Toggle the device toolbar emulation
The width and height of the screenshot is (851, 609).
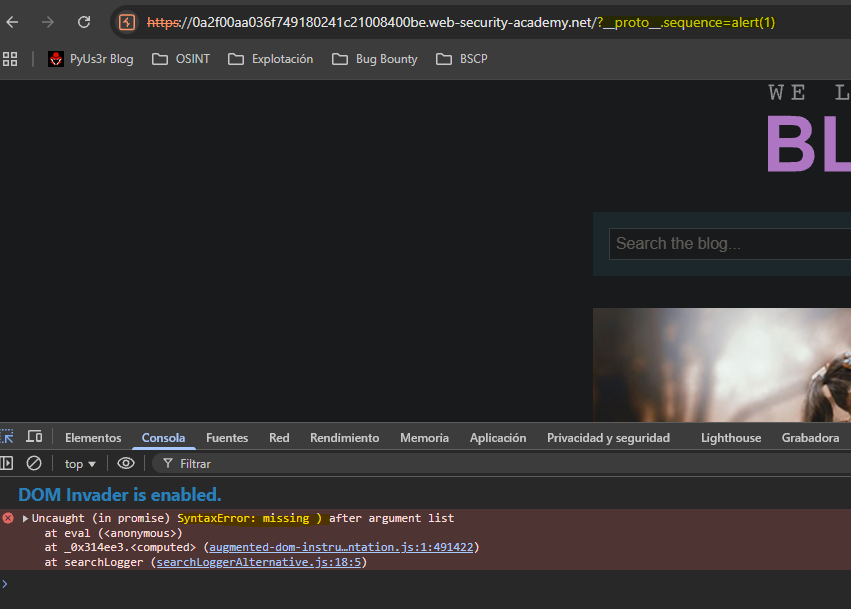pyautogui.click(x=34, y=437)
